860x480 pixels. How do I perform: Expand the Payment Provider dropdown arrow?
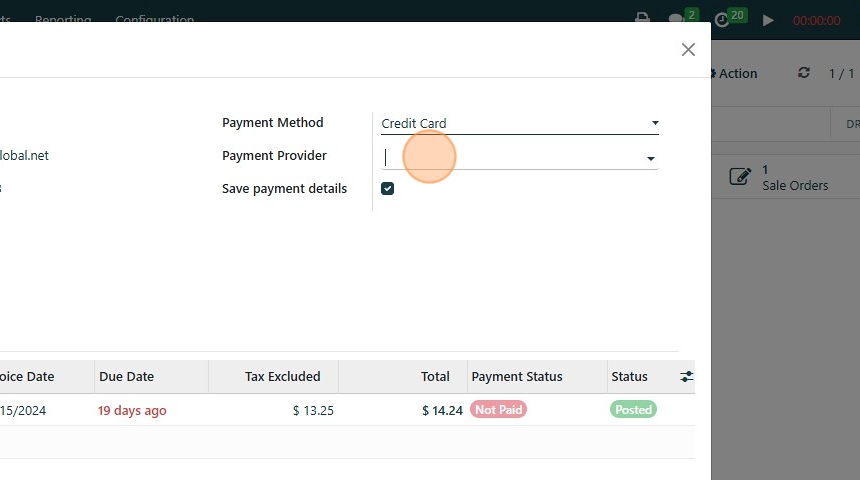click(651, 158)
